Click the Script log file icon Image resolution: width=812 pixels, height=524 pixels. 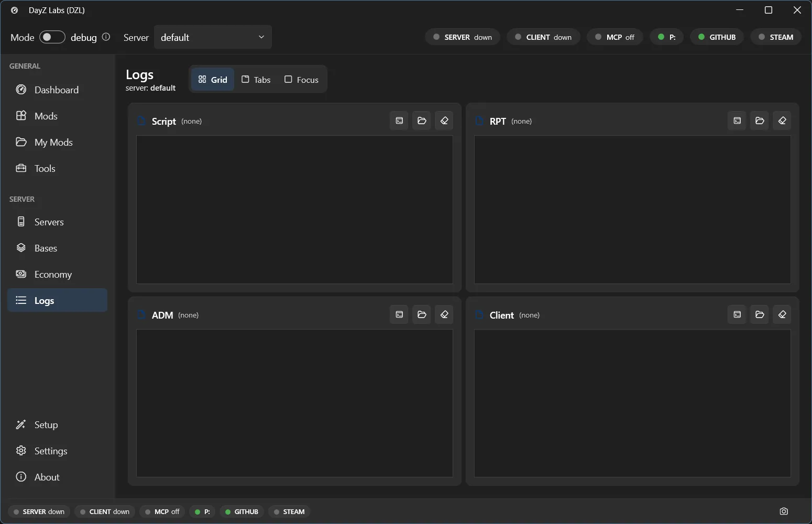pos(141,121)
